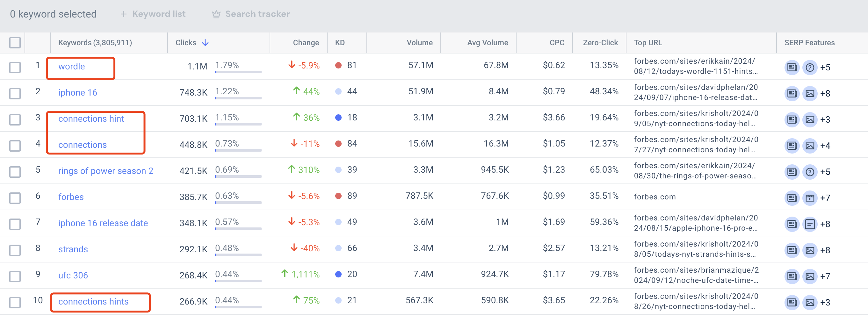Click the news SERP icon in connections hint row
This screenshot has width=868, height=316.
[x=792, y=119]
